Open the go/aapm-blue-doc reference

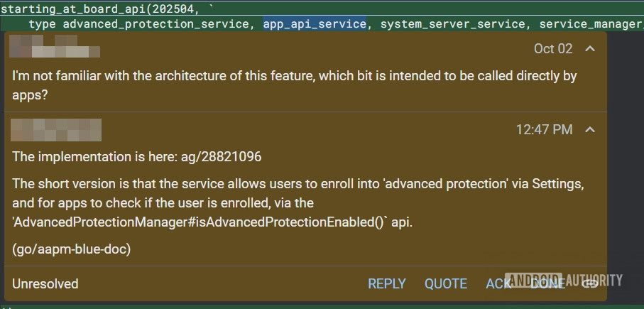tap(72, 249)
